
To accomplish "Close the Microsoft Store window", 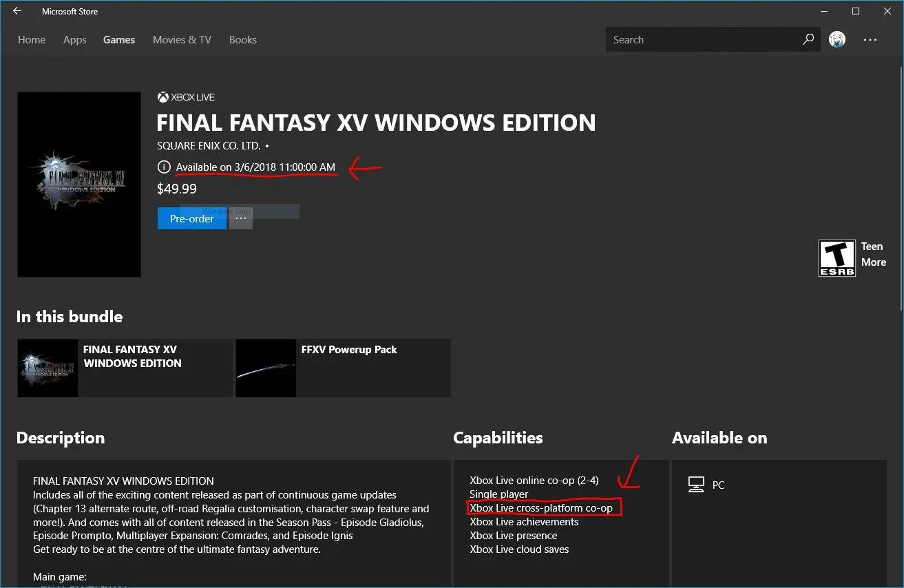I will 887,11.
